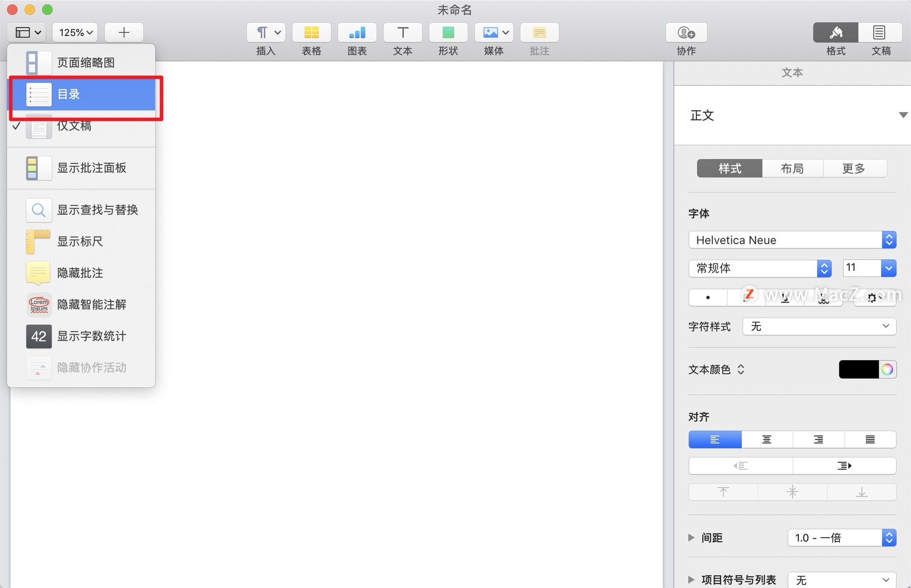The height and width of the screenshot is (588, 911).
Task: Click the 显示标尺 ruler icon
Action: click(38, 241)
